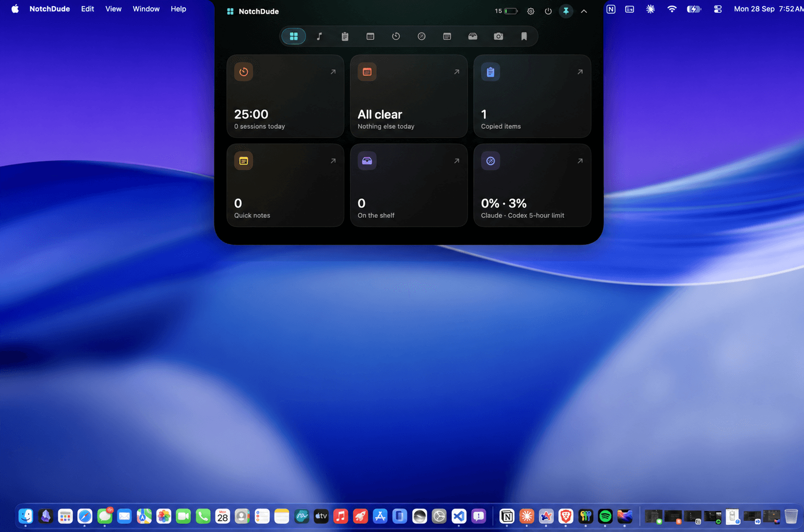The height and width of the screenshot is (532, 804).
Task: Click the calendar icon on the All clear card
Action: point(367,72)
